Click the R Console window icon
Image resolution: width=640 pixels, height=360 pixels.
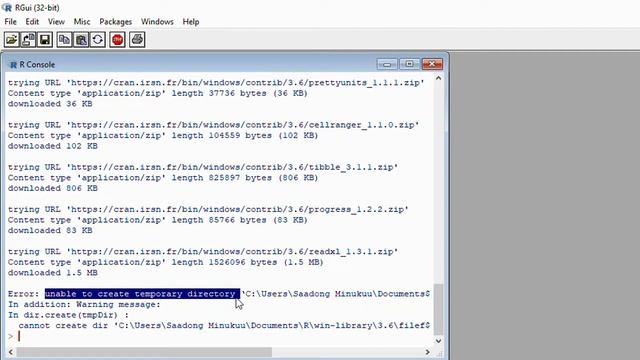click(x=13, y=65)
